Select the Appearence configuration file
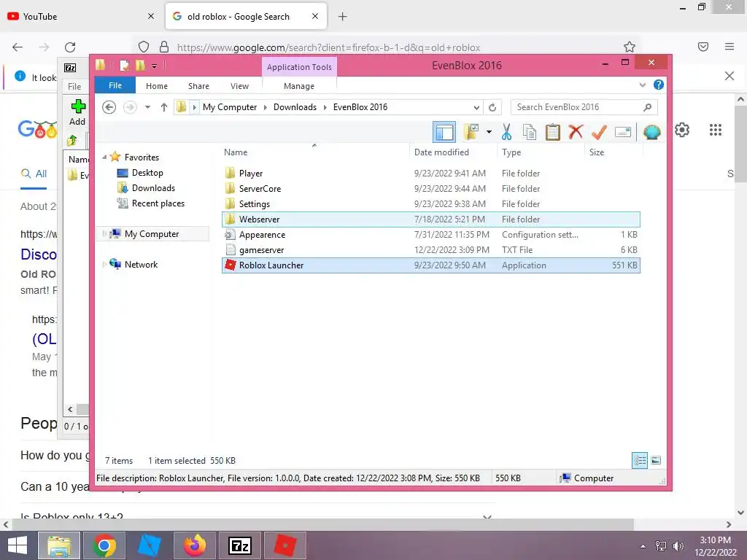This screenshot has width=747, height=560. (x=430, y=235)
